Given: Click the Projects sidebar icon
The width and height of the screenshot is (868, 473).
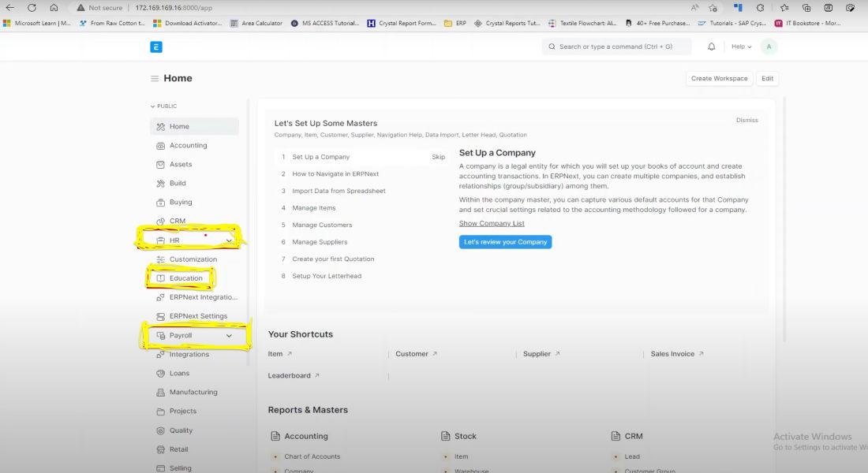Looking at the screenshot, I should pyautogui.click(x=160, y=412).
